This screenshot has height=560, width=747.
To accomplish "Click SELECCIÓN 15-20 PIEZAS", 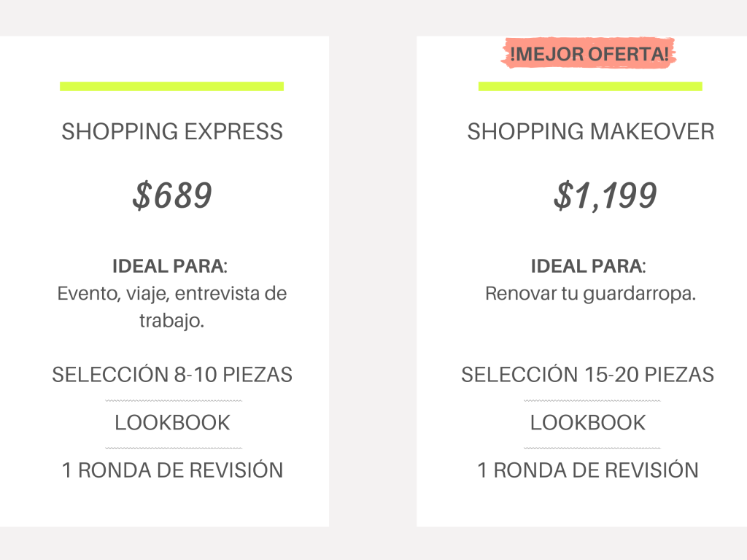I will (x=588, y=375).
